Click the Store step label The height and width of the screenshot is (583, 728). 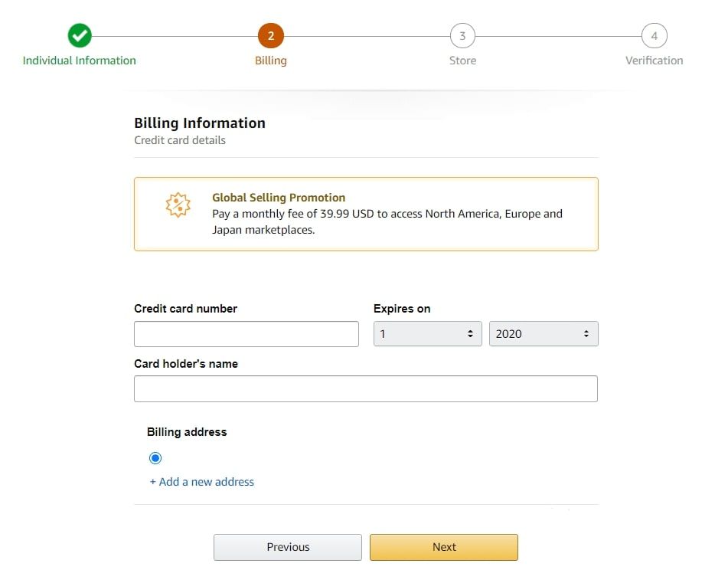click(462, 59)
